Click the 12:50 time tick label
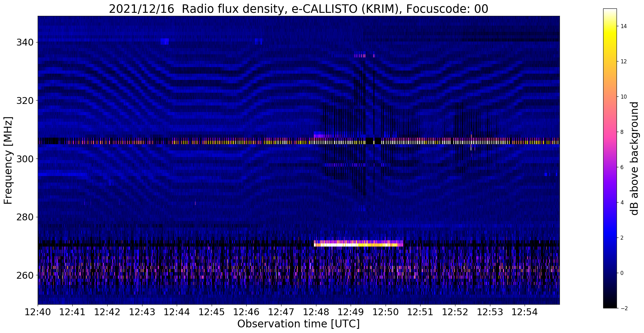The image size is (644, 333). pos(386,312)
